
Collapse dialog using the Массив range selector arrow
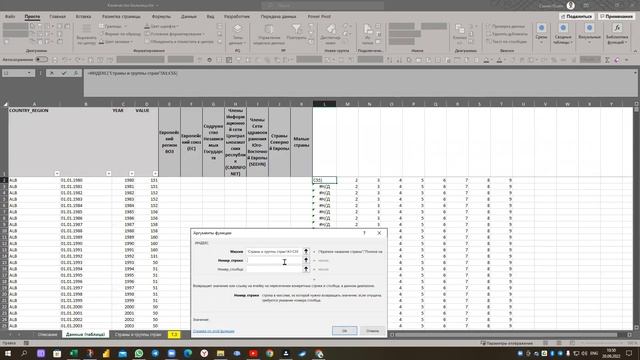pyautogui.click(x=306, y=251)
